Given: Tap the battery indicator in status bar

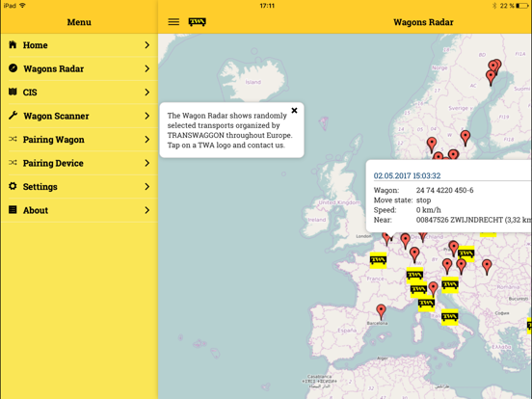Looking at the screenshot, I should pyautogui.click(x=521, y=6).
